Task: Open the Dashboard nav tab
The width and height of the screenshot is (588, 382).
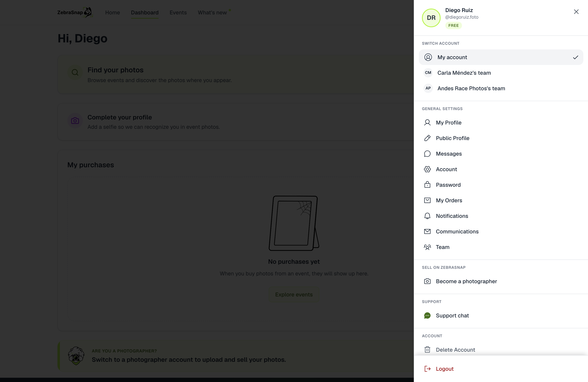Action: pyautogui.click(x=145, y=13)
